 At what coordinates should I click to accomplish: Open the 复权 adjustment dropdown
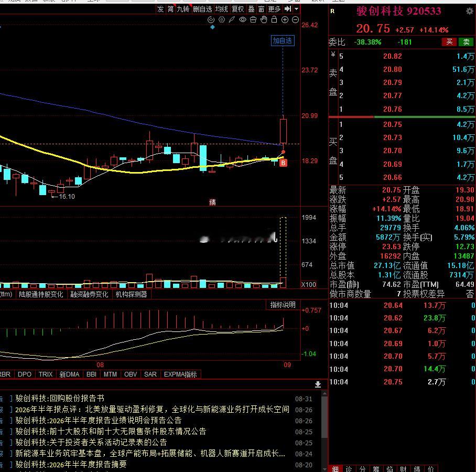(x=237, y=9)
